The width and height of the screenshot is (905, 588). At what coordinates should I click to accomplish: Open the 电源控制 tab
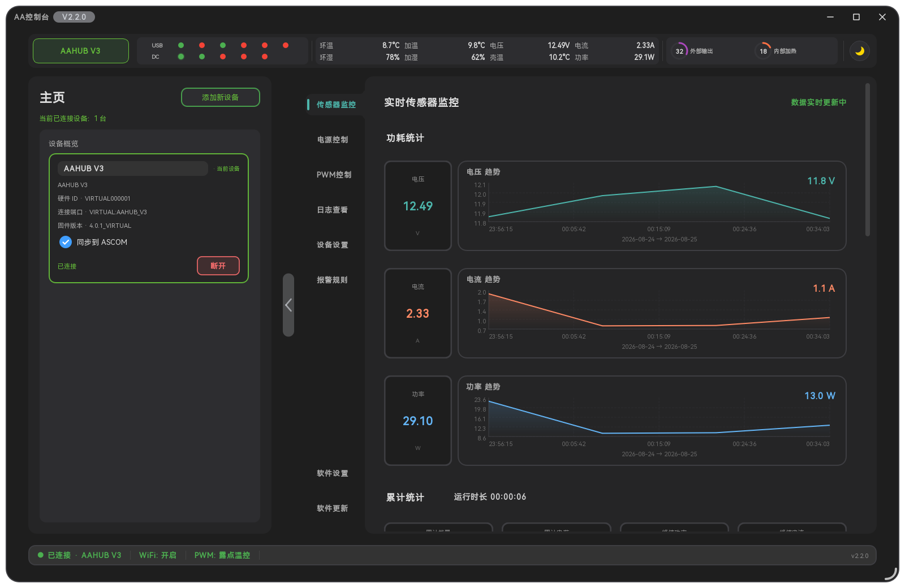(x=333, y=140)
